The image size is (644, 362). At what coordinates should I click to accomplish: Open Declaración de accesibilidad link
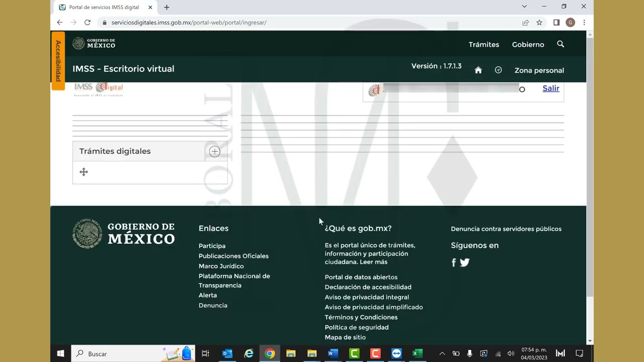(x=368, y=287)
